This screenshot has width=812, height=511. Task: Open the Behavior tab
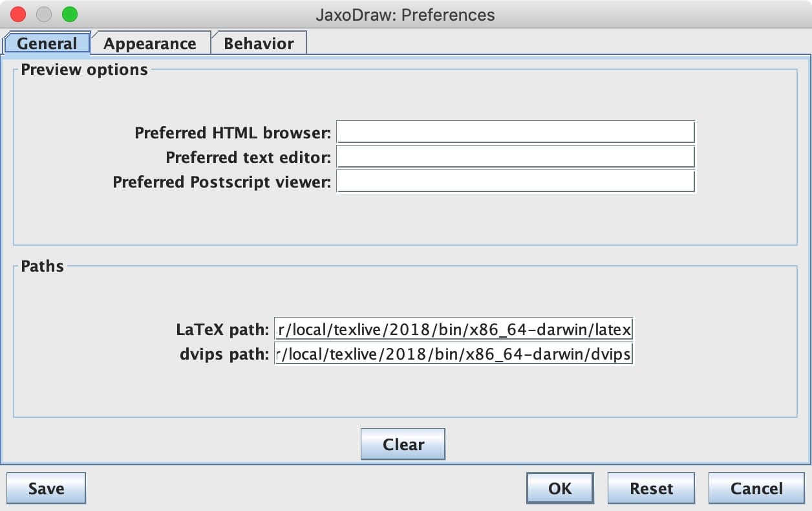tap(259, 43)
